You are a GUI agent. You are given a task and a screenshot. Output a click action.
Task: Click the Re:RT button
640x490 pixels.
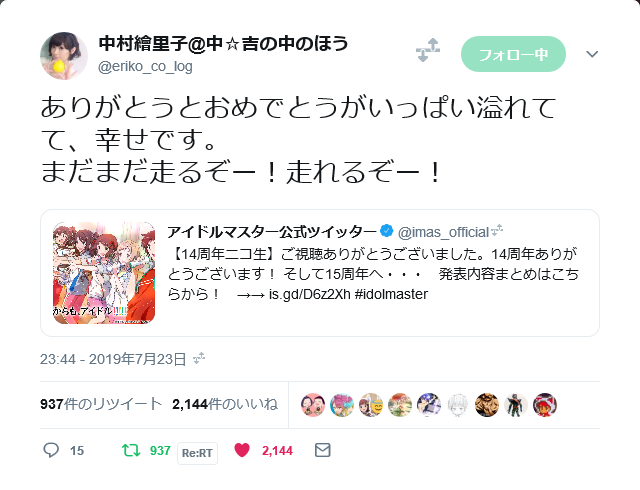(x=197, y=453)
